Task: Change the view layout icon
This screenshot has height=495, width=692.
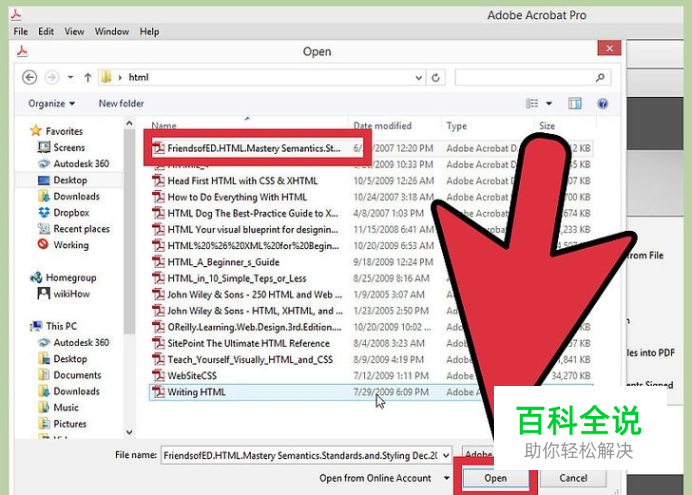Action: coord(532,104)
